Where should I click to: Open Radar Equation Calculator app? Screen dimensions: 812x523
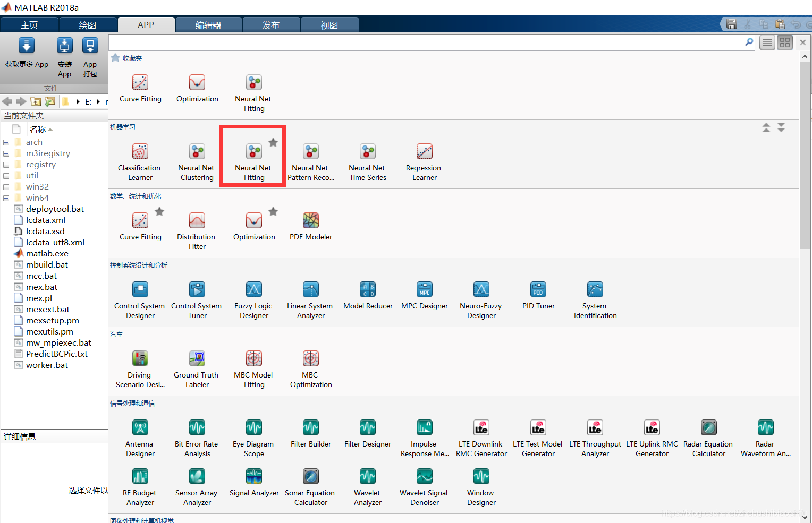coord(708,438)
